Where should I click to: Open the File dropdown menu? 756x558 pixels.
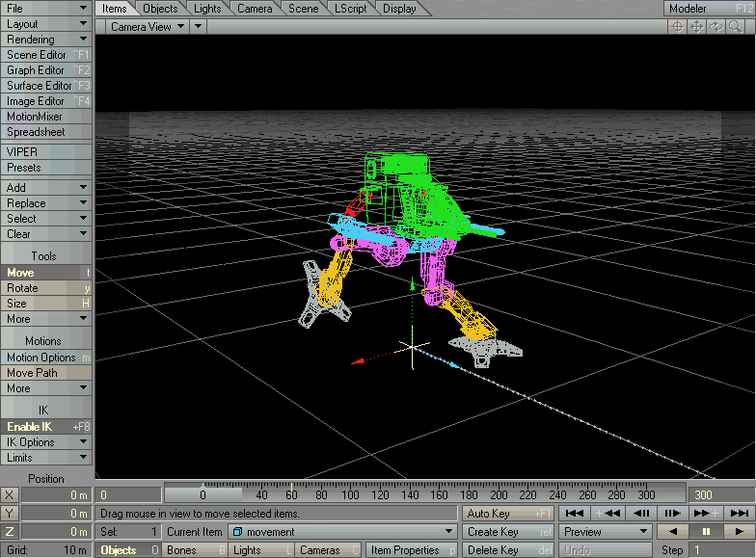(x=46, y=8)
